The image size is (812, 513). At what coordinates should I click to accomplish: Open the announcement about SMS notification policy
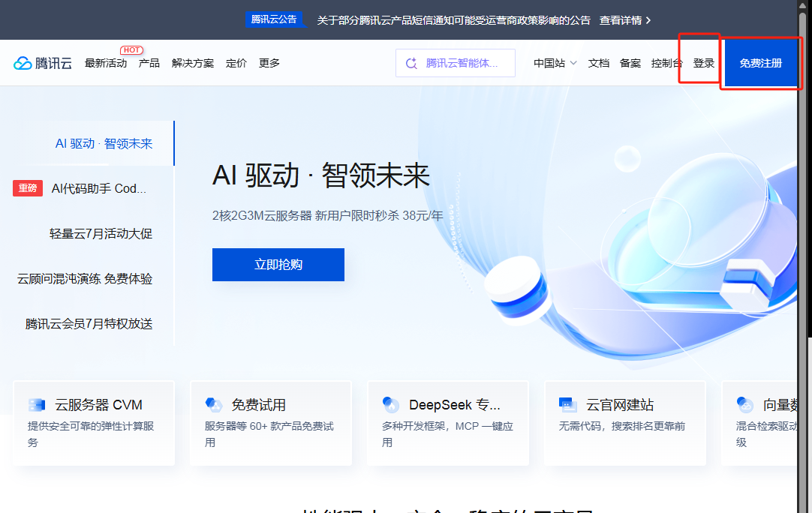coord(453,20)
